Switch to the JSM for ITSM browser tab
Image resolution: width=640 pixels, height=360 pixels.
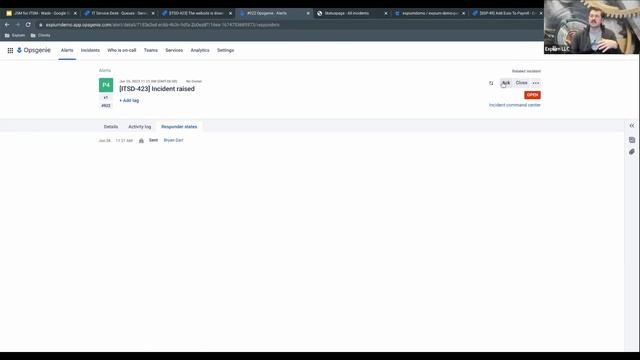click(x=41, y=13)
